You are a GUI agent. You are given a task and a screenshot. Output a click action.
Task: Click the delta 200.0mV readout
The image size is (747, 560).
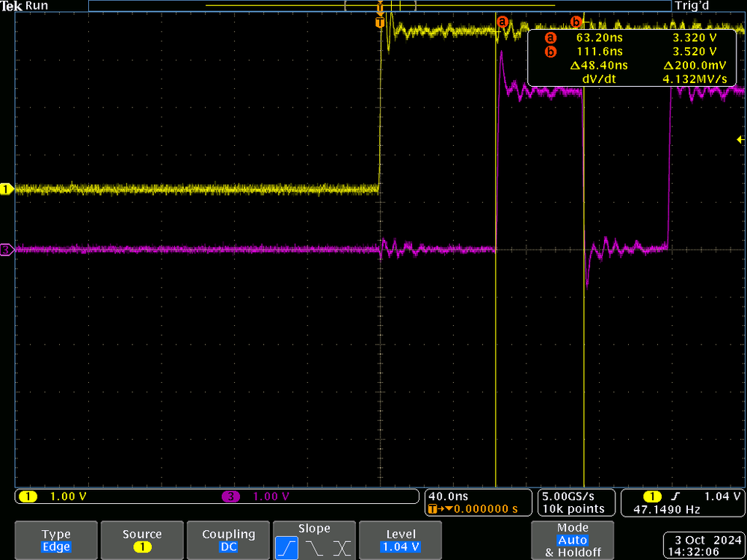coord(695,65)
